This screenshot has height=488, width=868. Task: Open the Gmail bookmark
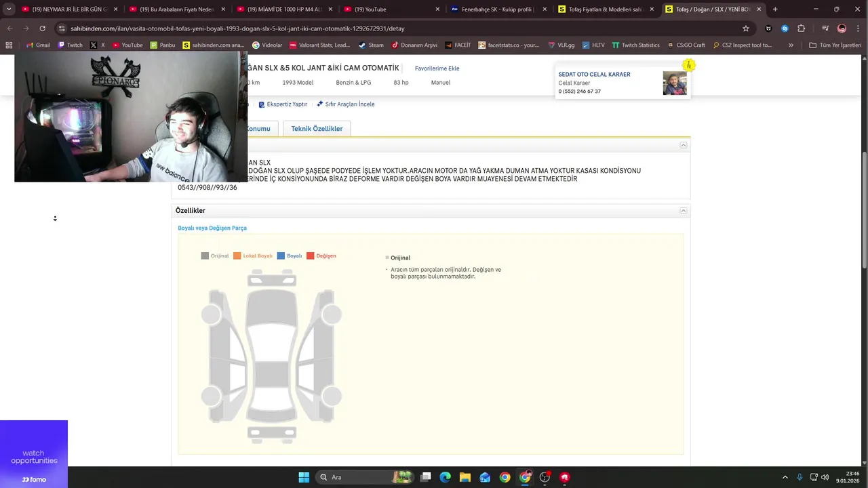point(37,45)
